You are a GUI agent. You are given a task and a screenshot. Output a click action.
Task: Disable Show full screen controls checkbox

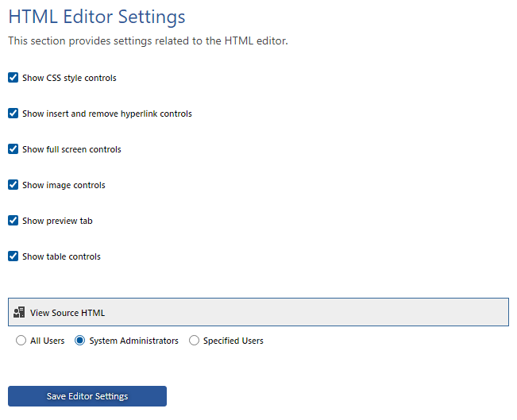pos(13,148)
